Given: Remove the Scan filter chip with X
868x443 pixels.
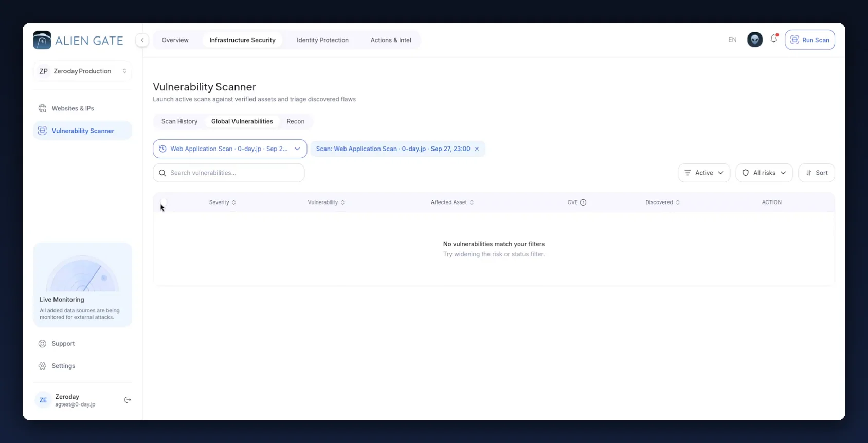Looking at the screenshot, I should click(x=477, y=149).
